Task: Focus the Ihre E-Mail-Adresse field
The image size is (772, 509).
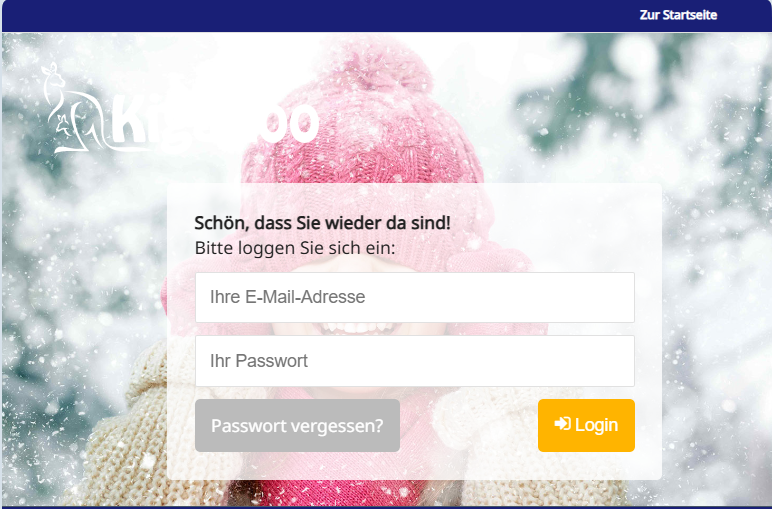Action: click(415, 297)
